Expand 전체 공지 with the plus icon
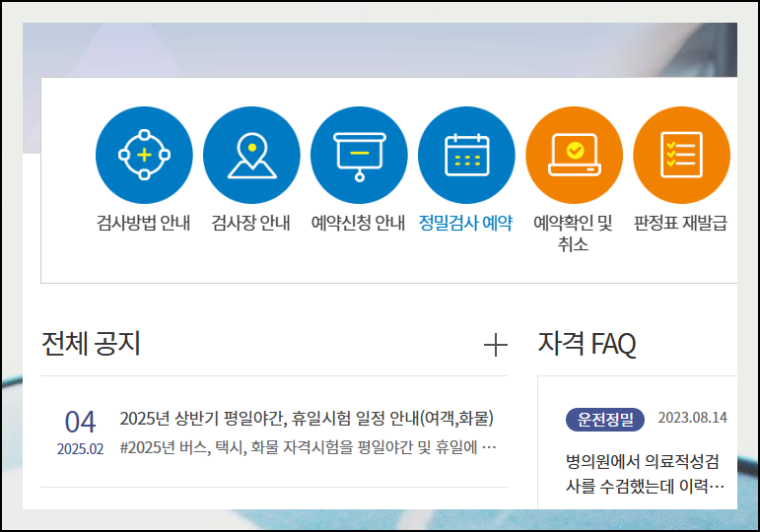 coord(496,345)
